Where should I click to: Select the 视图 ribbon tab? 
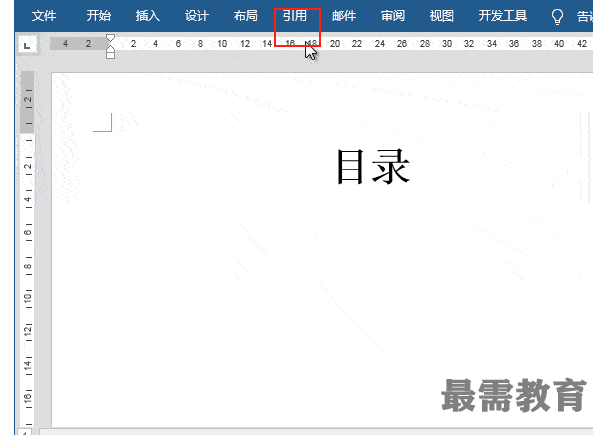442,16
